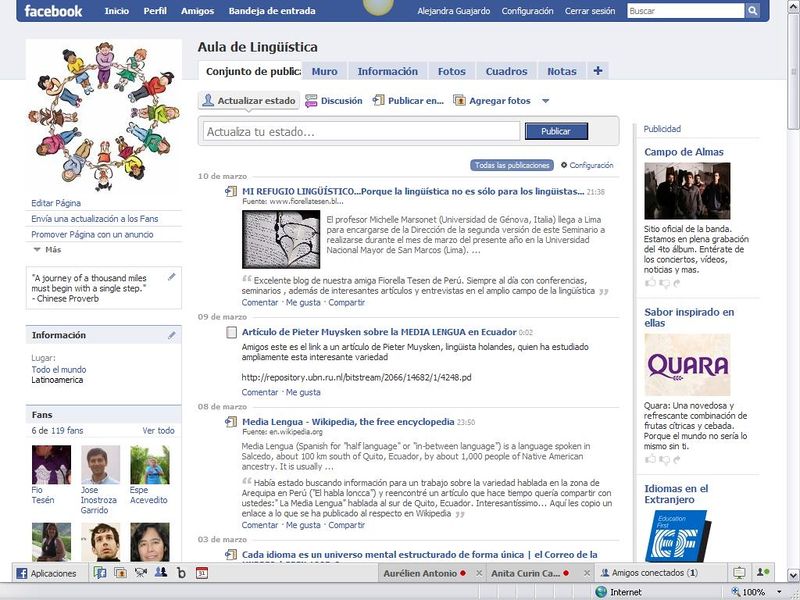Click the Agregar fotos photo icon
This screenshot has height=600, width=800.
coord(459,101)
